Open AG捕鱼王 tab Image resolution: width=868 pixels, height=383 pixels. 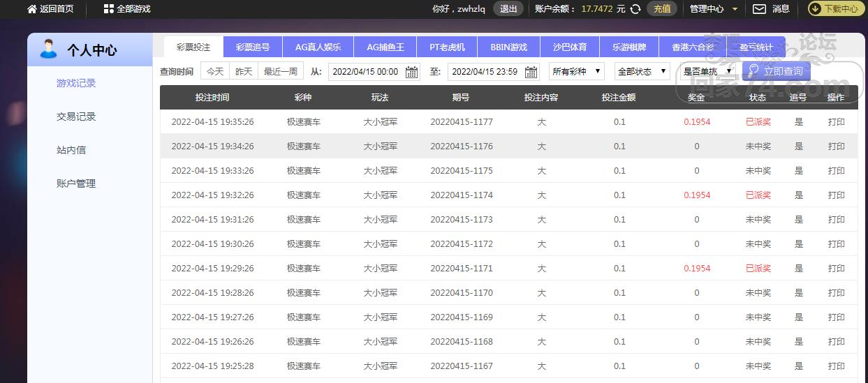(x=385, y=47)
